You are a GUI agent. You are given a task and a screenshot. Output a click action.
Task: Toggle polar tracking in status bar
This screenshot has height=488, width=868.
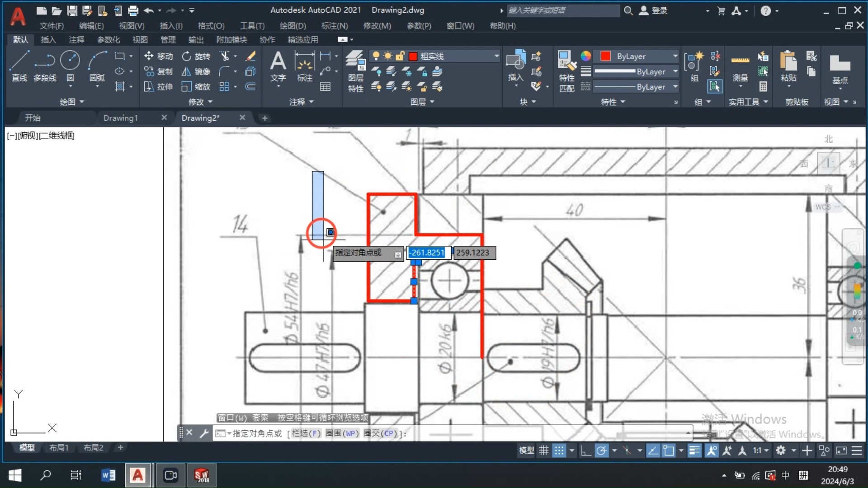(x=602, y=450)
